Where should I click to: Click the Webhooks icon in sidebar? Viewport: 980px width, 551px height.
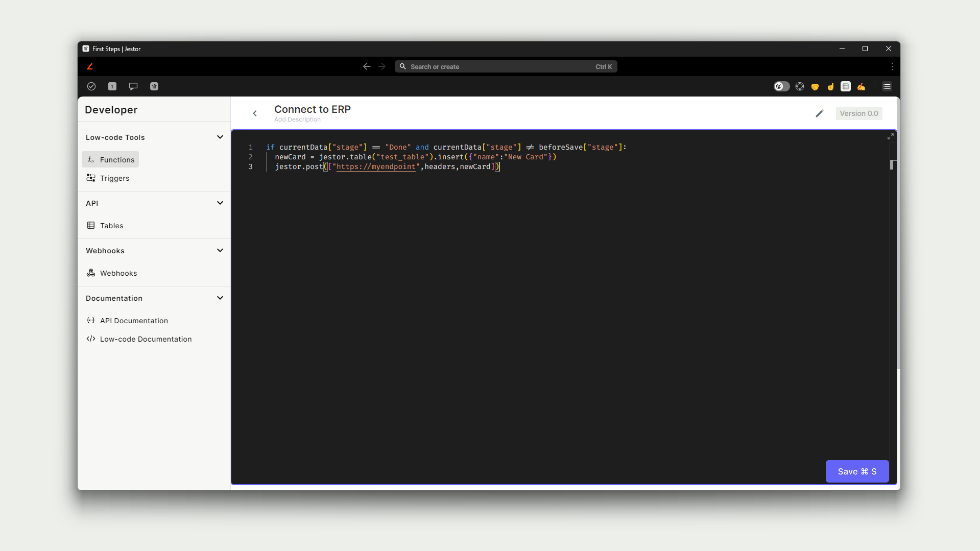click(91, 273)
